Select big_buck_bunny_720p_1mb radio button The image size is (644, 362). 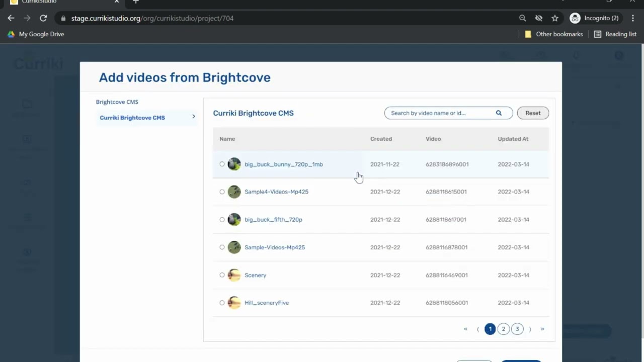point(222,164)
